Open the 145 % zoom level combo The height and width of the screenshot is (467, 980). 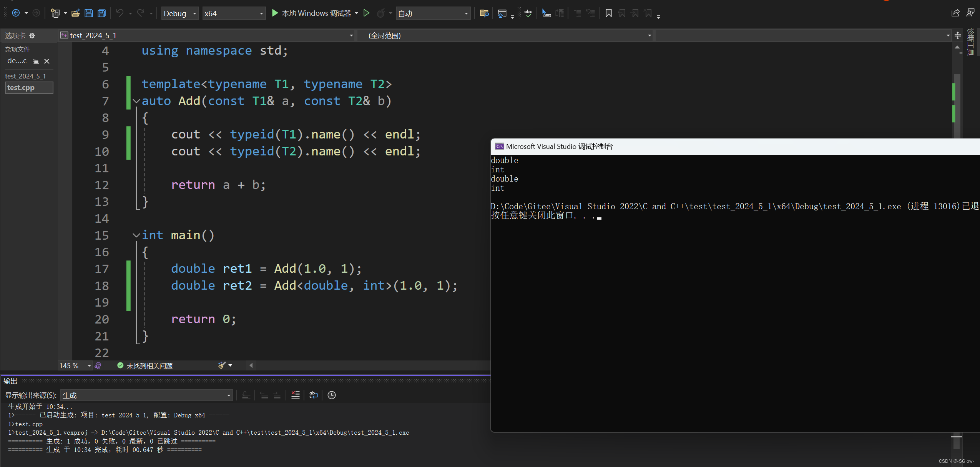click(x=89, y=365)
